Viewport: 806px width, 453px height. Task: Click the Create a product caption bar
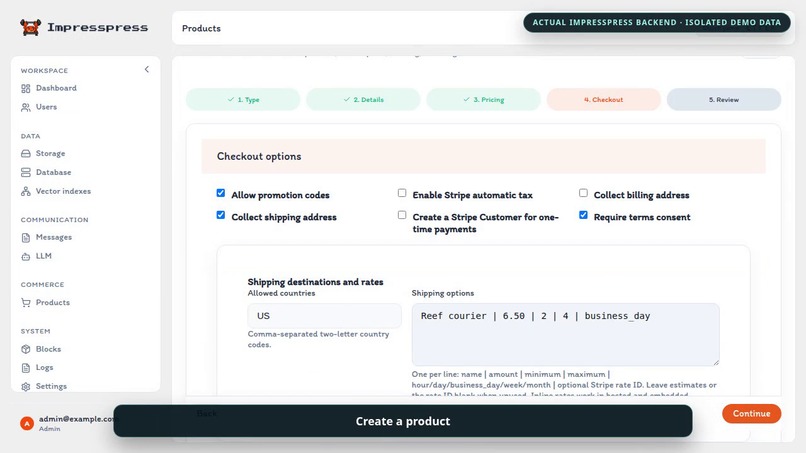403,421
